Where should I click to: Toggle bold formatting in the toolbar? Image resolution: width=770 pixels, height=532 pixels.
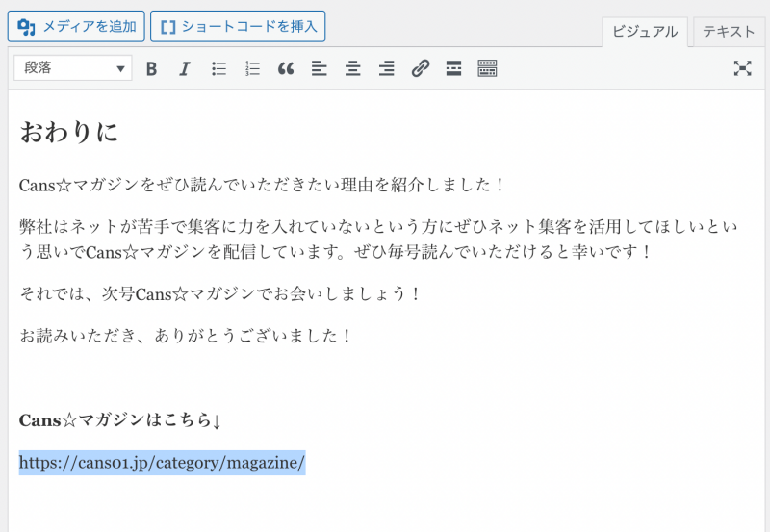[x=151, y=68]
